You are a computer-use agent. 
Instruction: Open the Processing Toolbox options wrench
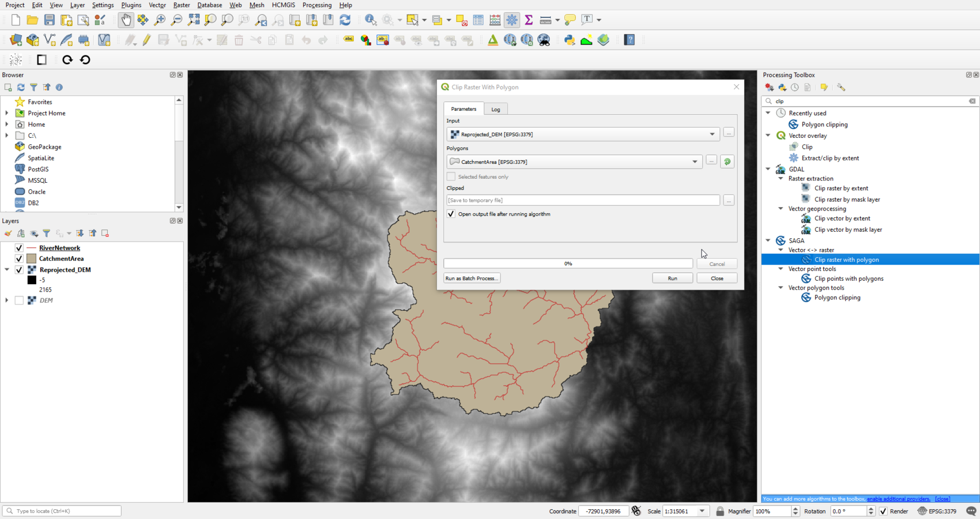pyautogui.click(x=841, y=87)
